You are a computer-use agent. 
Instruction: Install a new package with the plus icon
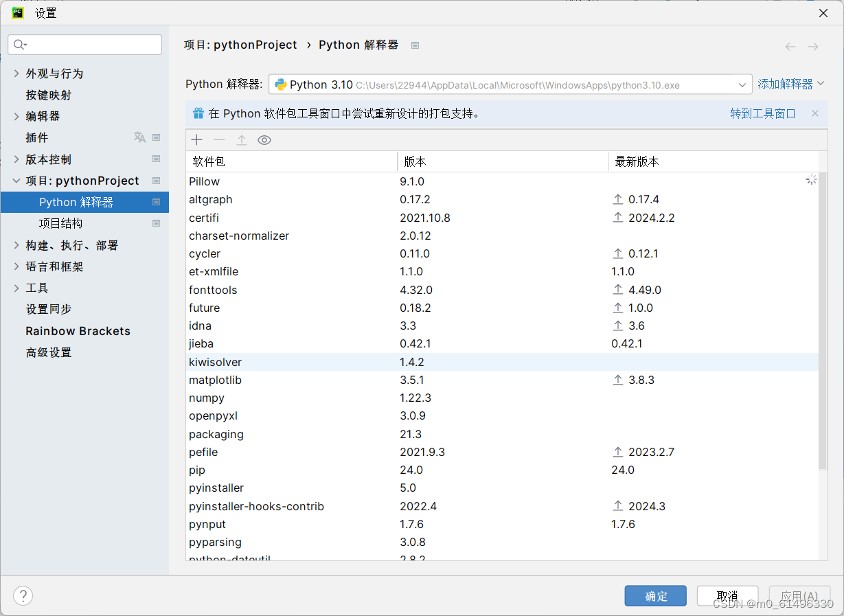coord(196,139)
